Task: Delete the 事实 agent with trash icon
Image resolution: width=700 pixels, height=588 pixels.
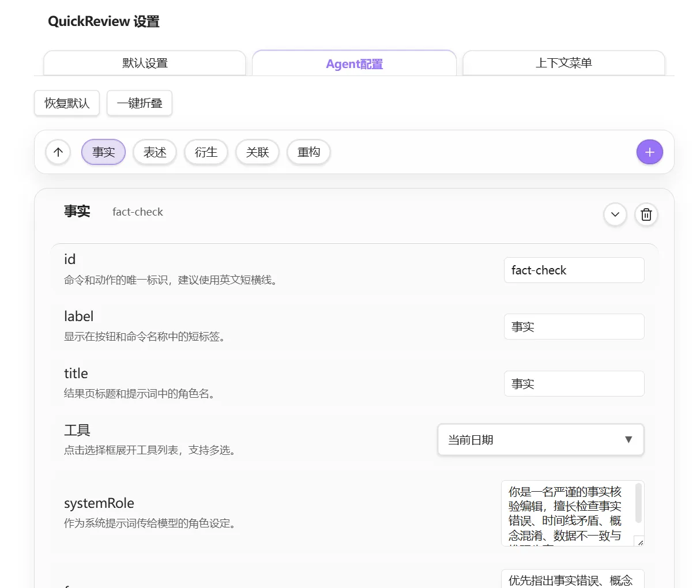Action: point(646,214)
